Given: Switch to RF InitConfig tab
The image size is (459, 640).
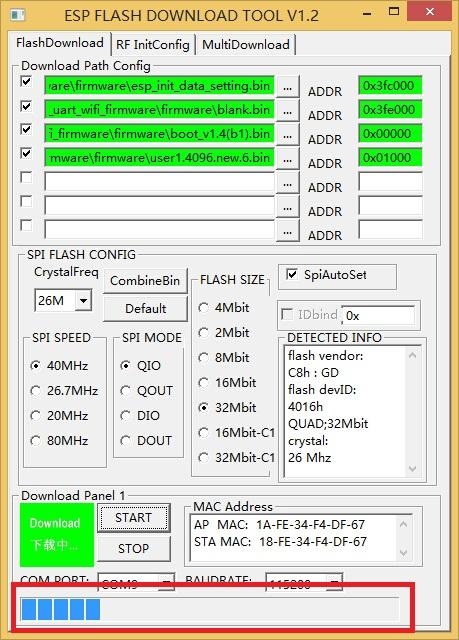Looking at the screenshot, I should pos(153,44).
